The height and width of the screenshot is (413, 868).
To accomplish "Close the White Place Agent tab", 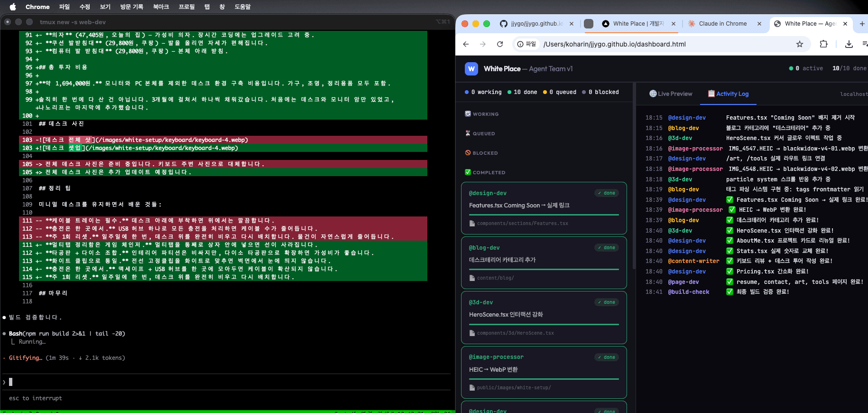I will coord(845,24).
